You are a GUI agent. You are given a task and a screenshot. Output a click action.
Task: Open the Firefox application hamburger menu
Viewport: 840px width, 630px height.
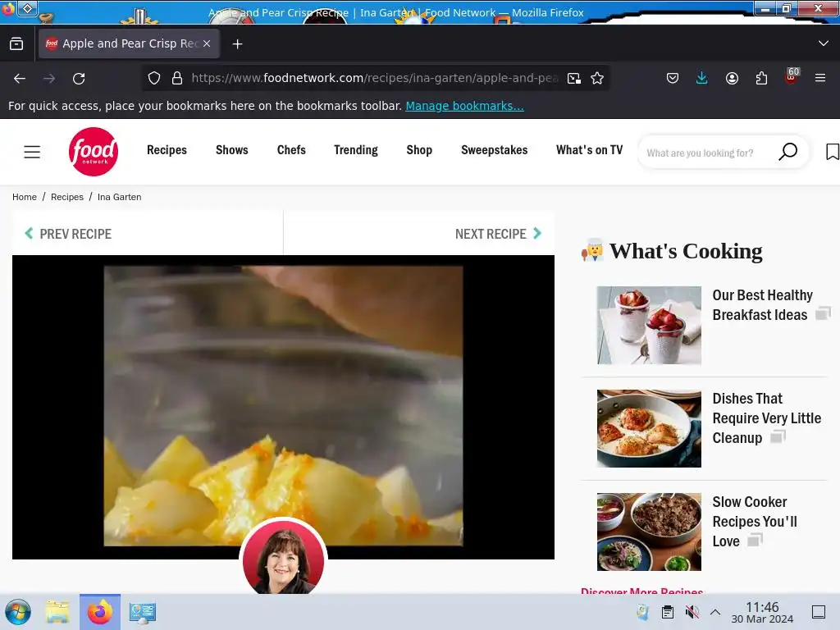pos(820,78)
